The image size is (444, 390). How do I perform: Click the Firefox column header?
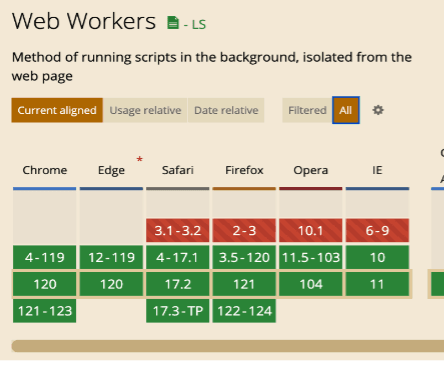pyautogui.click(x=244, y=170)
